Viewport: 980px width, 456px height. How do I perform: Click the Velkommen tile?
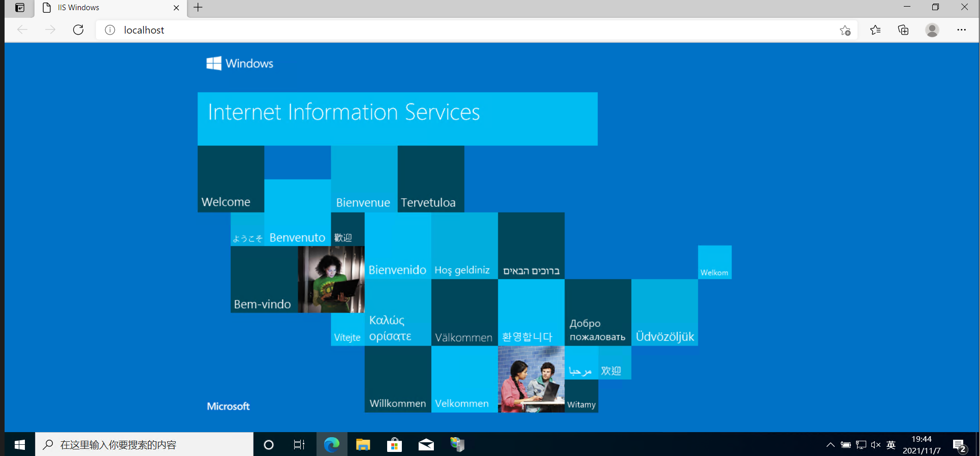click(x=464, y=379)
